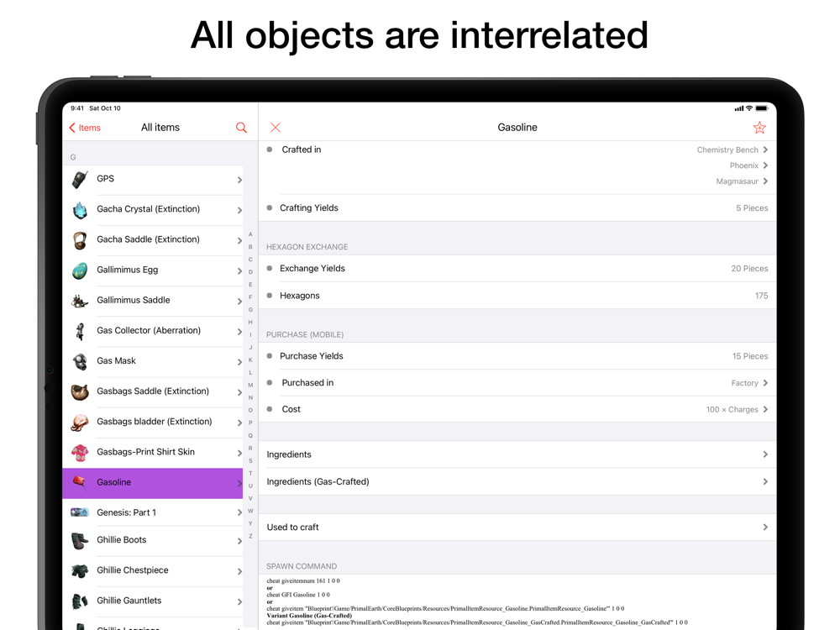
Task: Open the Magmasaur crafting link
Action: (x=742, y=181)
